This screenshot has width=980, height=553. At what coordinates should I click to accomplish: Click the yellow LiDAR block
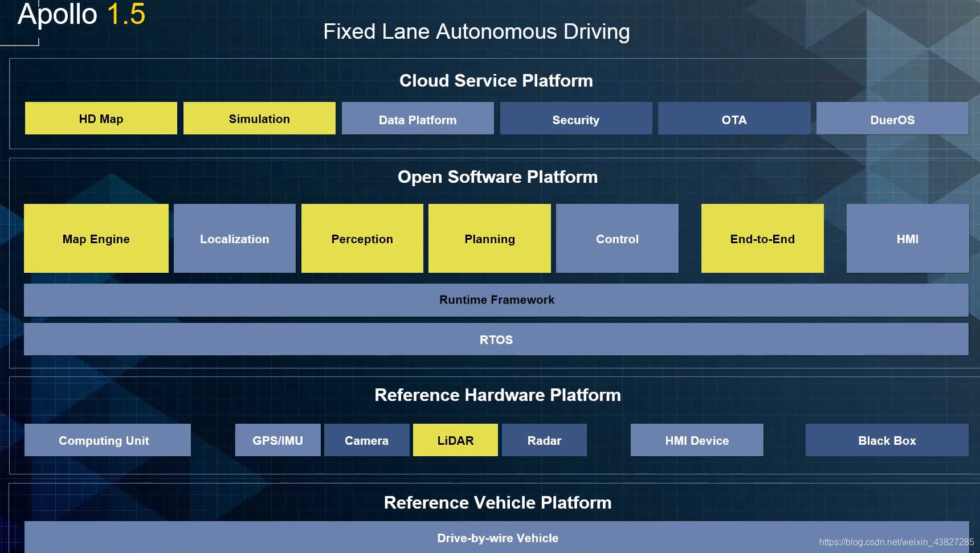pyautogui.click(x=455, y=440)
